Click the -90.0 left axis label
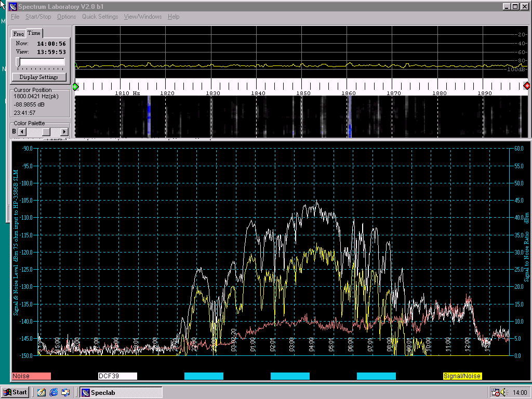This screenshot has width=532, height=399. click(27, 149)
